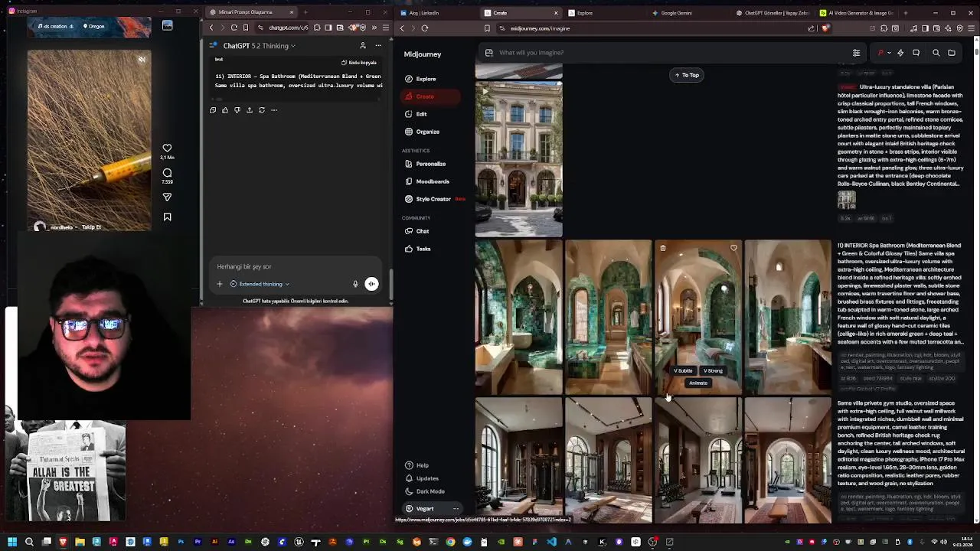This screenshot has height=551, width=980.
Task: Open the ChatGPT share/invite person icon
Action: coord(363,46)
